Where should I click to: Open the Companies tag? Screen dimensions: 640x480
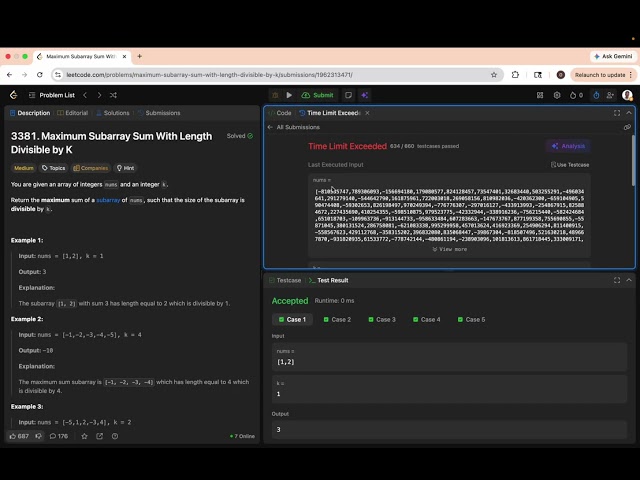click(91, 168)
